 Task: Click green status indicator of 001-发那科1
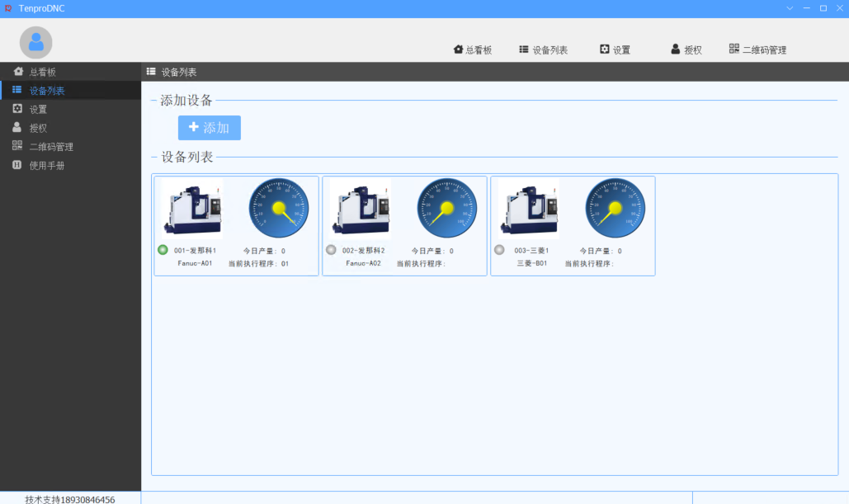tap(163, 250)
